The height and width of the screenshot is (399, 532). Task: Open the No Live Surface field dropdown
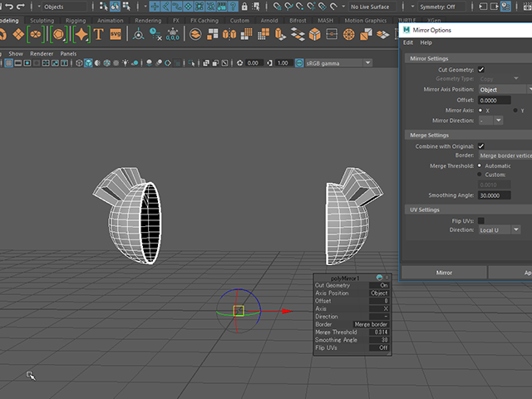(x=372, y=7)
